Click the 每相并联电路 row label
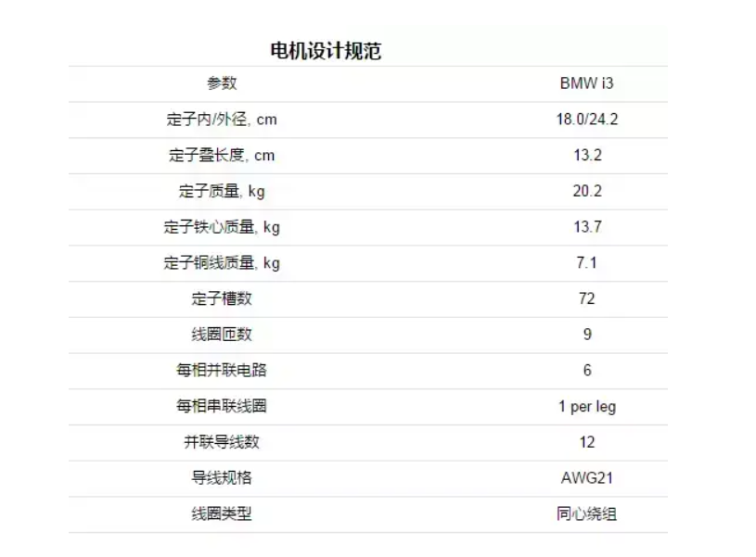This screenshot has height=557, width=756. (222, 371)
